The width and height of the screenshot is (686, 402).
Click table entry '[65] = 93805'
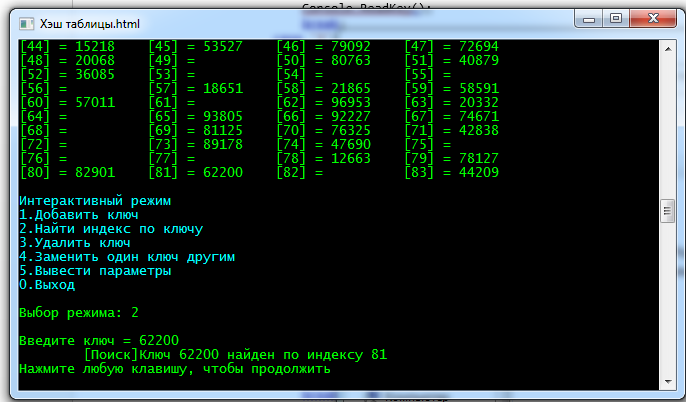(x=195, y=116)
